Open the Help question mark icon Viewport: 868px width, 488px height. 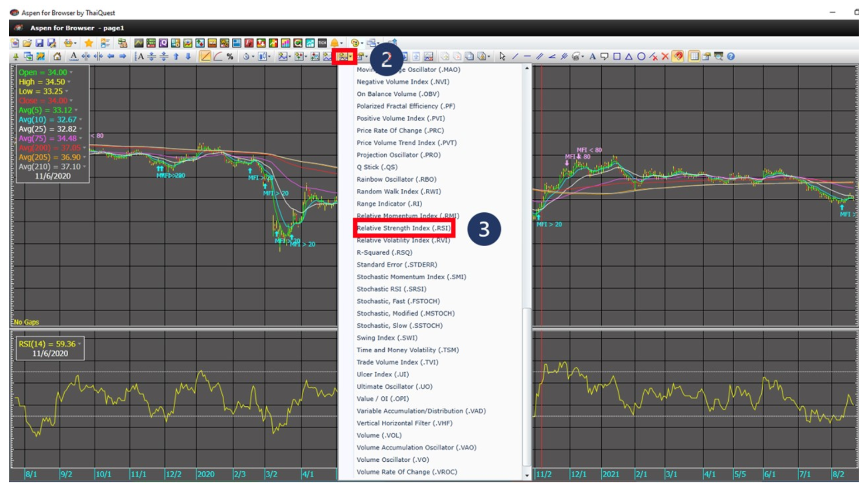[x=731, y=56]
